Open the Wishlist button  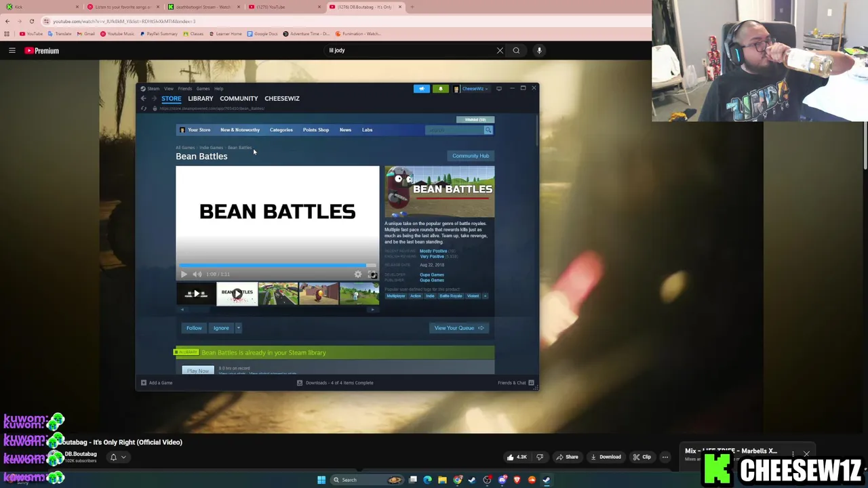[x=475, y=120]
